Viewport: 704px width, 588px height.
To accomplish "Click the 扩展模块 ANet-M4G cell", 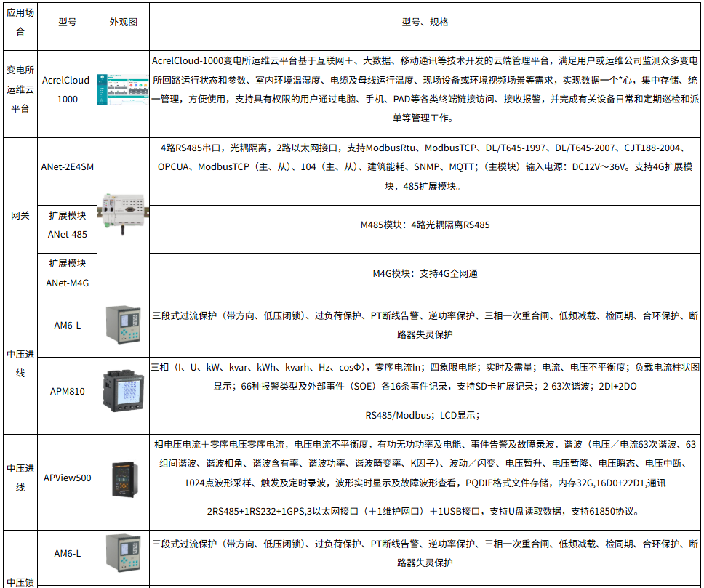I will [67, 273].
